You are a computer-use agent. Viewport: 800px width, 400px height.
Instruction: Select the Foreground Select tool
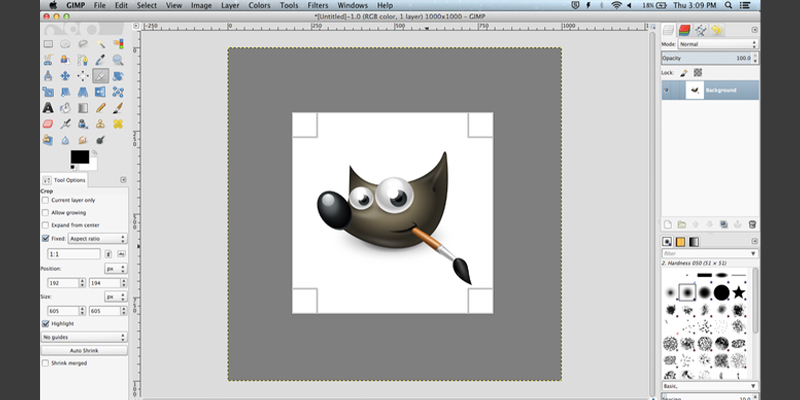pyautogui.click(x=65, y=60)
